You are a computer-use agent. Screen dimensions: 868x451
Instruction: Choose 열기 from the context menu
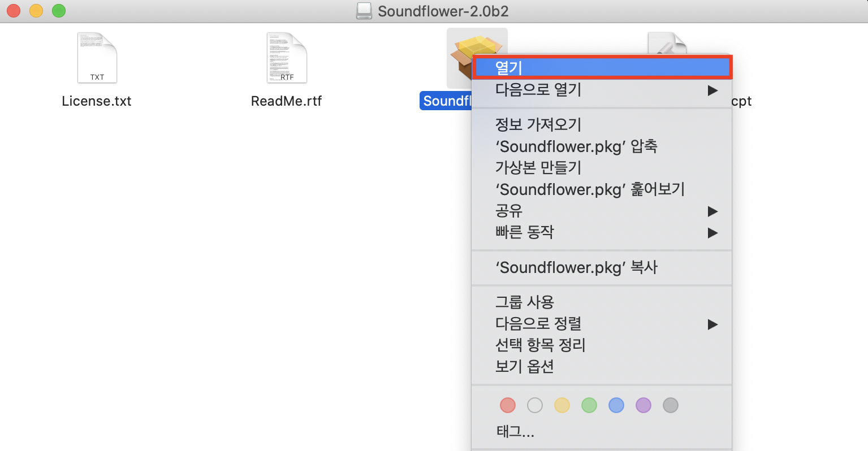(602, 67)
